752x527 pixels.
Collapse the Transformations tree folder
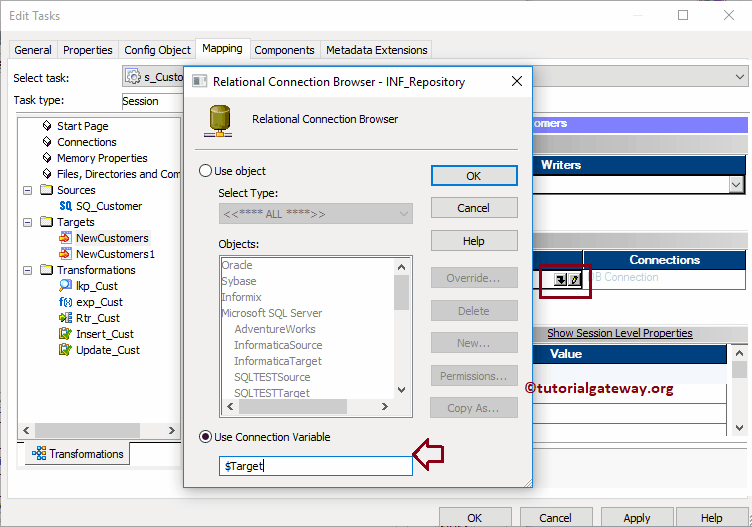28,270
